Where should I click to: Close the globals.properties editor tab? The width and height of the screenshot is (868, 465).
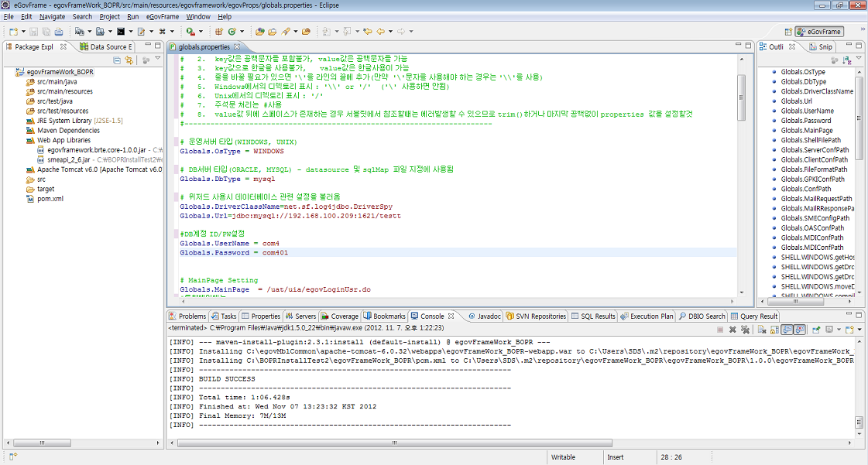click(x=236, y=47)
